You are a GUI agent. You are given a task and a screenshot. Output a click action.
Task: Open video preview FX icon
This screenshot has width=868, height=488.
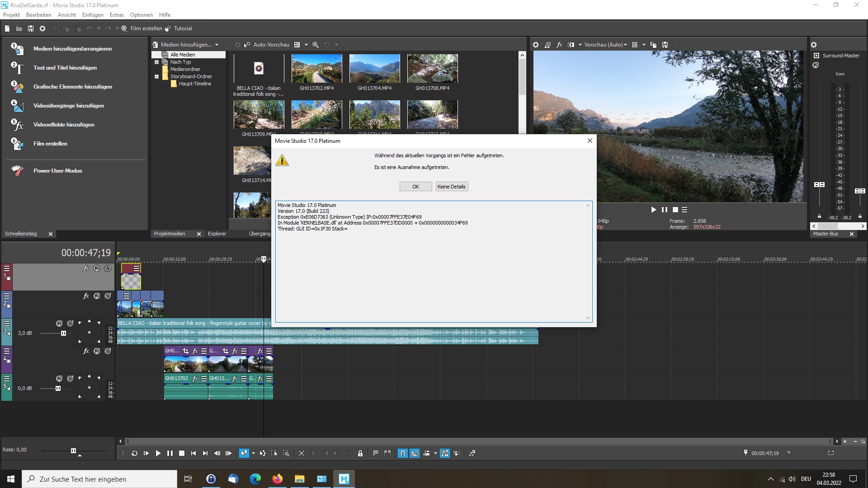pos(559,45)
